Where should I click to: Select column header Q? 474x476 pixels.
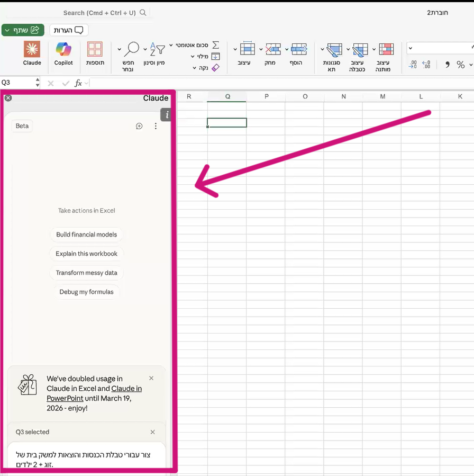coord(227,96)
